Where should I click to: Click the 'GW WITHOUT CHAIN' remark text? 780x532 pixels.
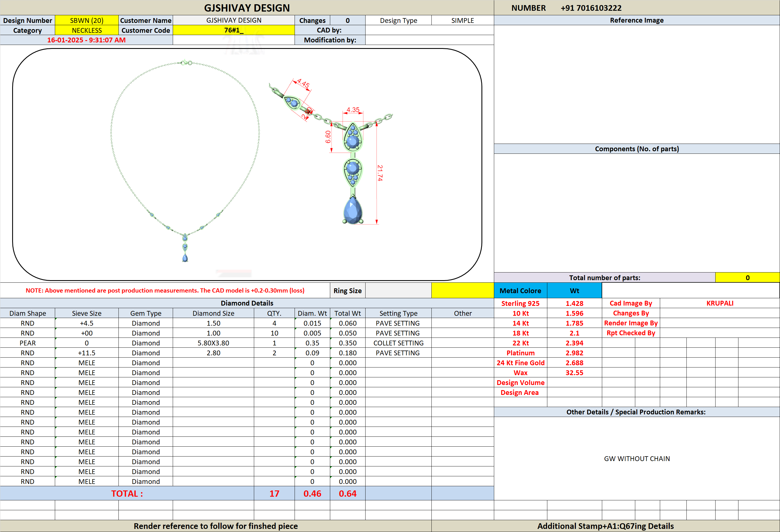coord(636,459)
